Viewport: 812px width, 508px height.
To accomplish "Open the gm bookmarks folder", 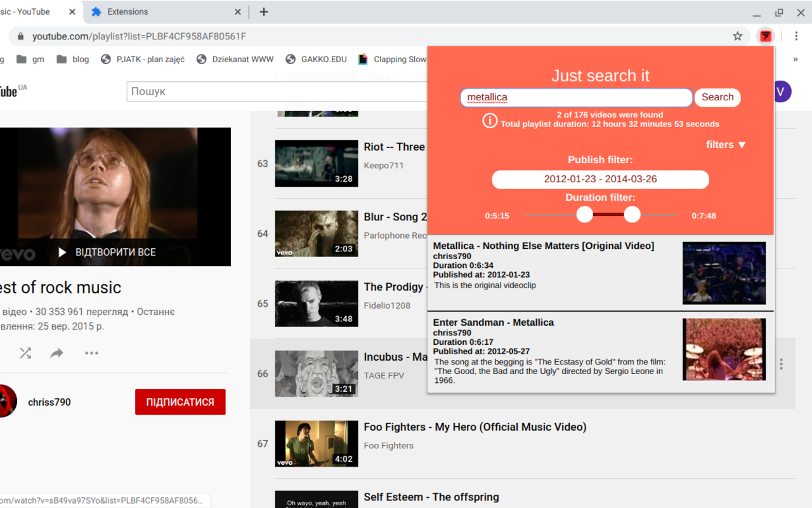I will coord(30,59).
